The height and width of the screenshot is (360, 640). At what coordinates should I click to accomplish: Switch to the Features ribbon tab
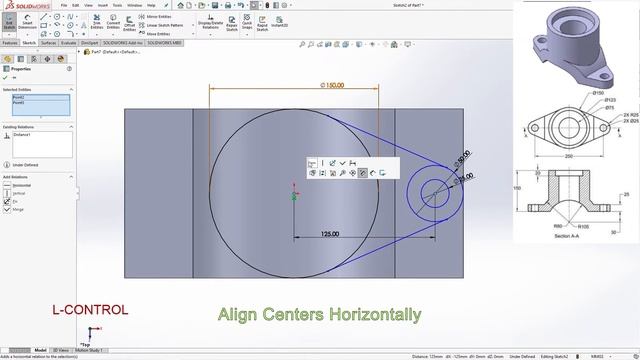(10, 42)
